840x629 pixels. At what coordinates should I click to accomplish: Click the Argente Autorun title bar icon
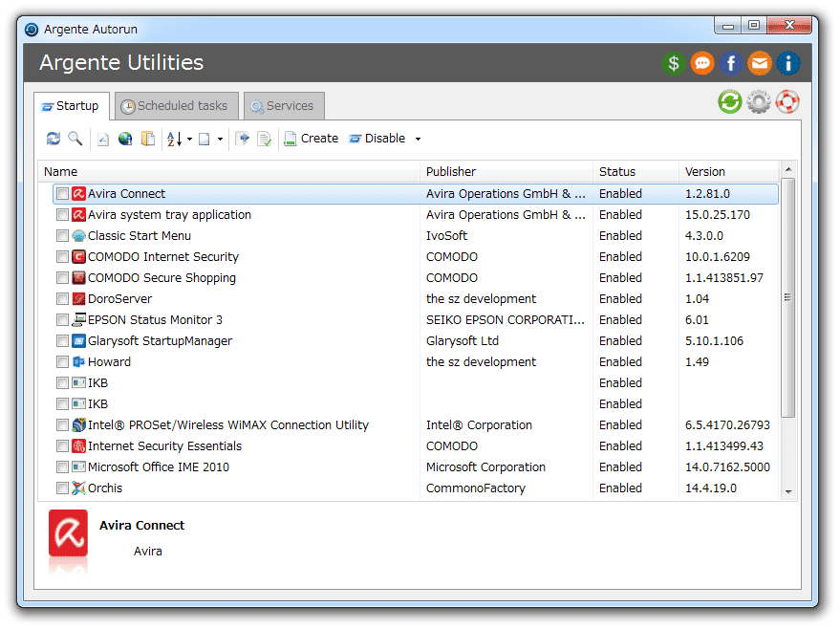tap(32, 30)
